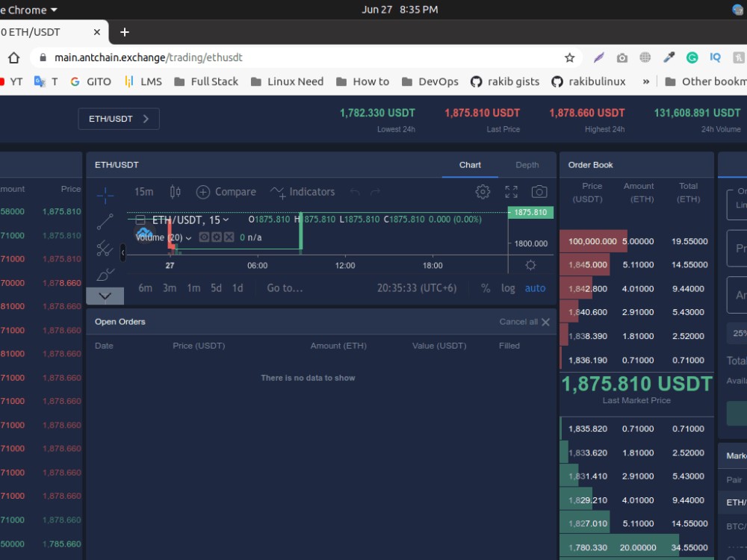Open the Compare instrument dialog

pyautogui.click(x=226, y=192)
